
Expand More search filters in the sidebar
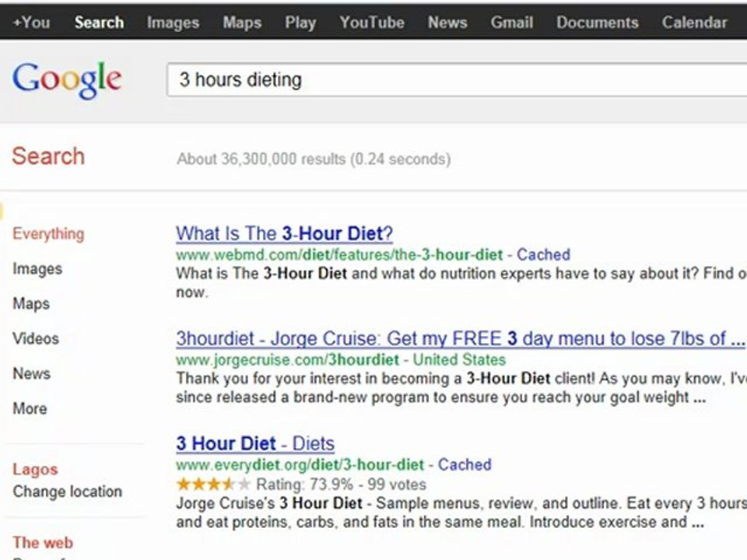pos(30,408)
